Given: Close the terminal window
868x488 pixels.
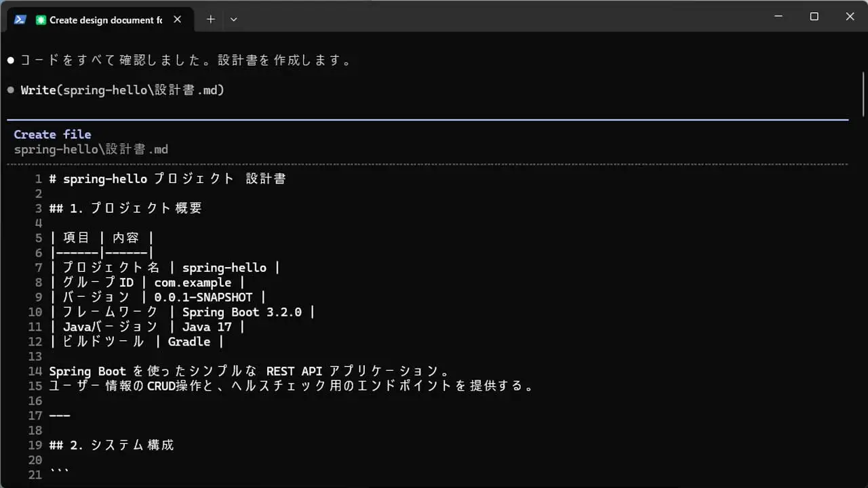Looking at the screenshot, I should (x=850, y=16).
